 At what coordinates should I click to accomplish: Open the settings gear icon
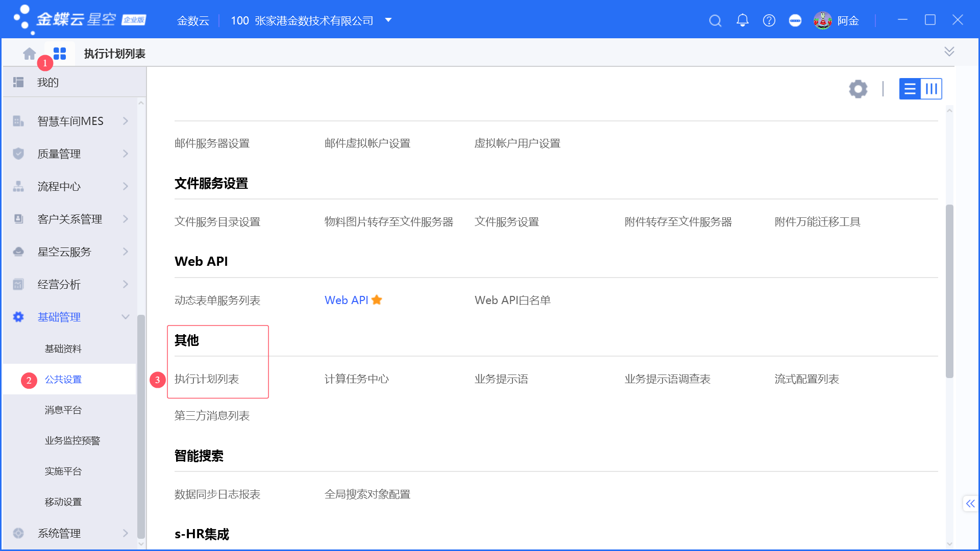coord(858,89)
